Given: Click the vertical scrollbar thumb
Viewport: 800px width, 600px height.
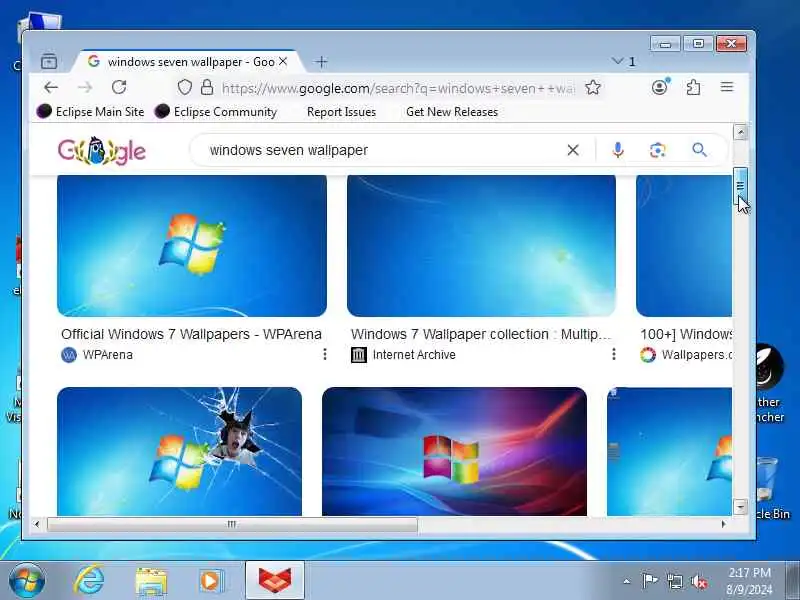Looking at the screenshot, I should click(740, 186).
